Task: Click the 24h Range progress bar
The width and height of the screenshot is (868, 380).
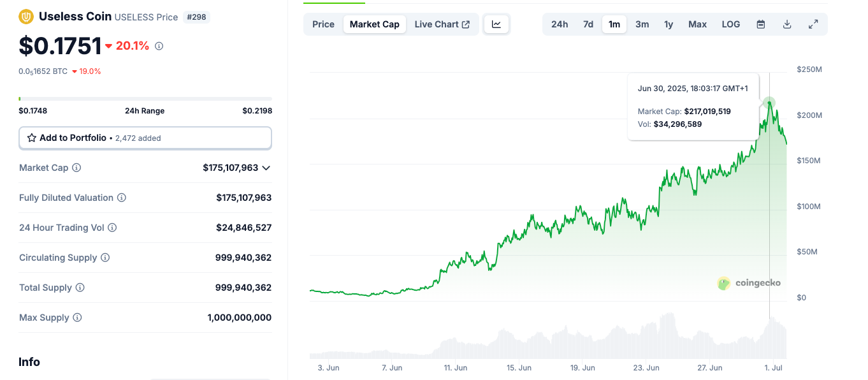Action: point(145,99)
